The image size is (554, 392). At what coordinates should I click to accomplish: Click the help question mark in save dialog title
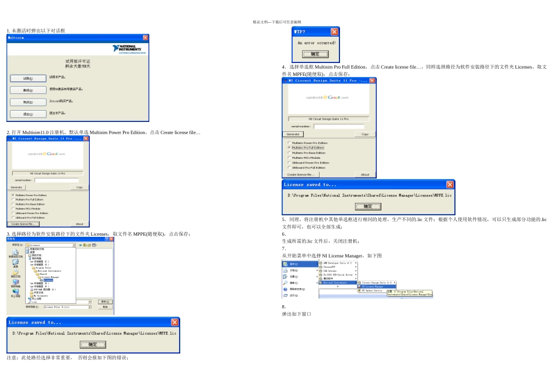[107, 239]
